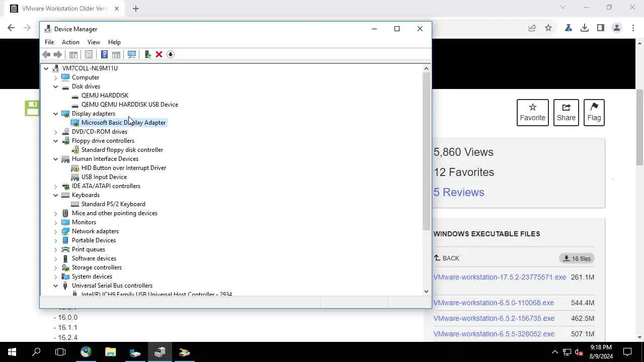Click the Forward arrow in Device Manager toolbar
This screenshot has width=644, height=362.
pyautogui.click(x=58, y=54)
